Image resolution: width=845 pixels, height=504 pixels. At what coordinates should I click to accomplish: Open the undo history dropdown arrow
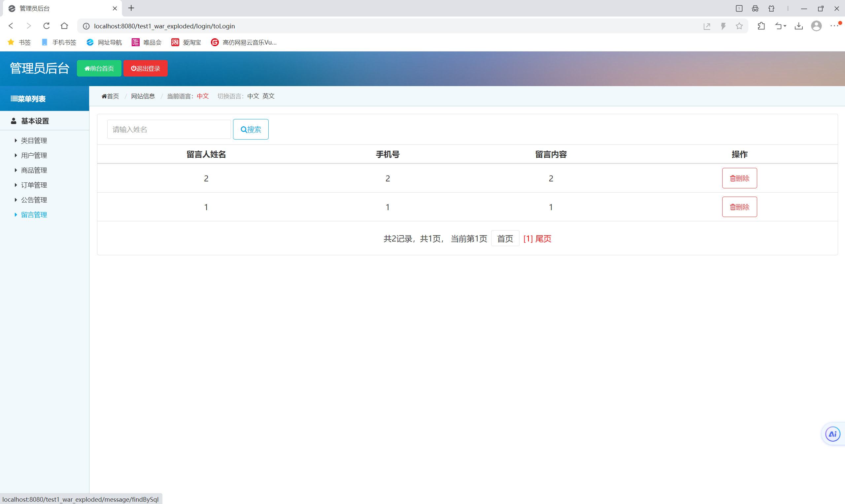[785, 26]
